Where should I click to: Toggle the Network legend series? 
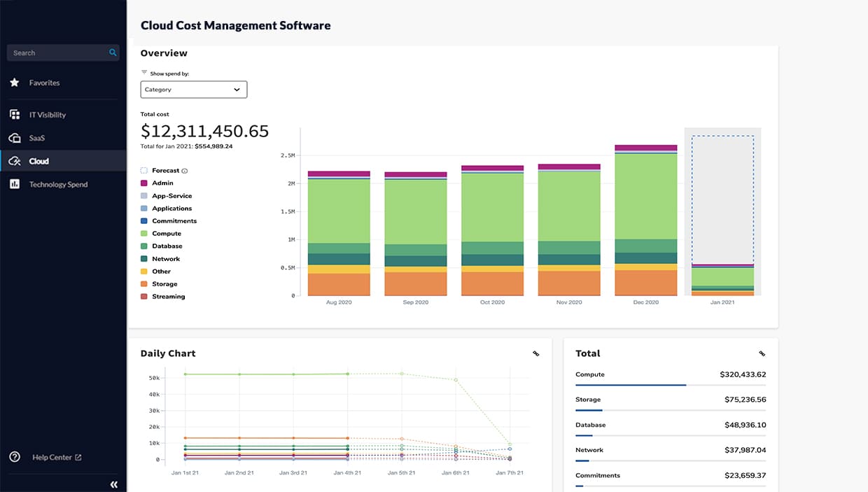point(160,259)
